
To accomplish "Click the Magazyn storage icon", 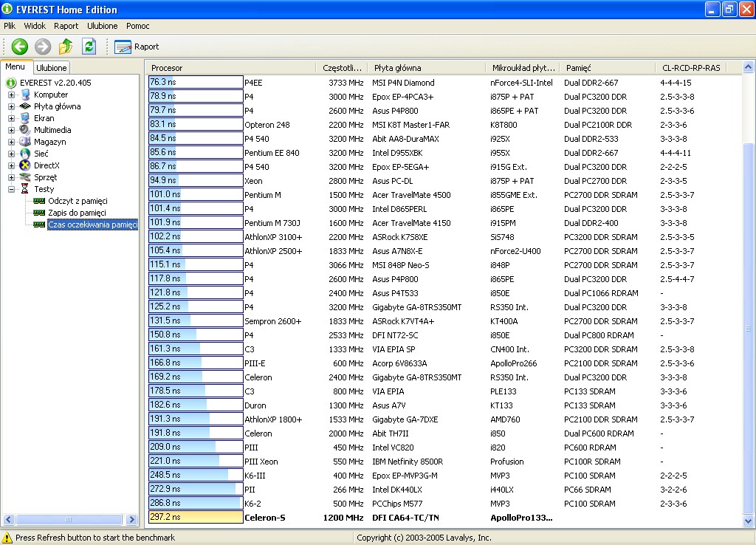I will (x=25, y=142).
